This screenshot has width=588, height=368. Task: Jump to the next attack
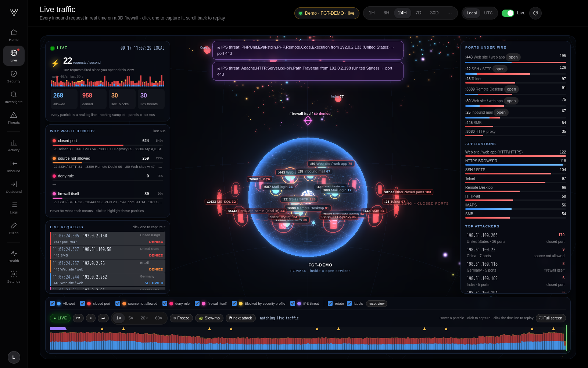click(x=240, y=318)
